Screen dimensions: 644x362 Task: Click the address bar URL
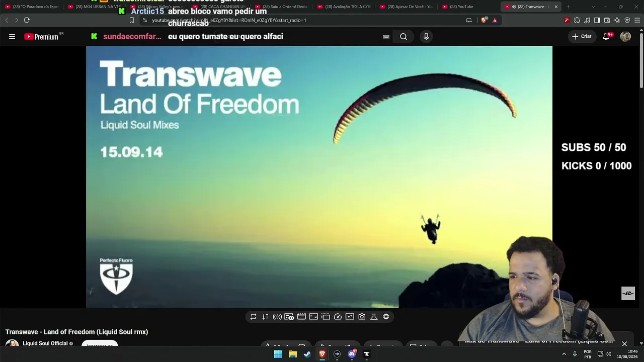pos(229,20)
